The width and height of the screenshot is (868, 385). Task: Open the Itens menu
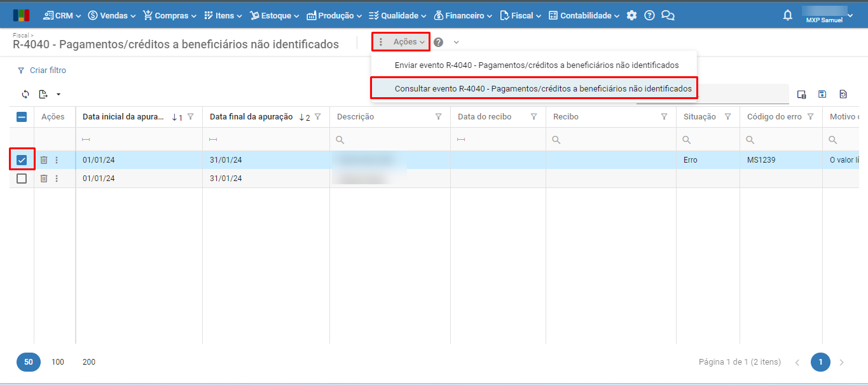223,15
